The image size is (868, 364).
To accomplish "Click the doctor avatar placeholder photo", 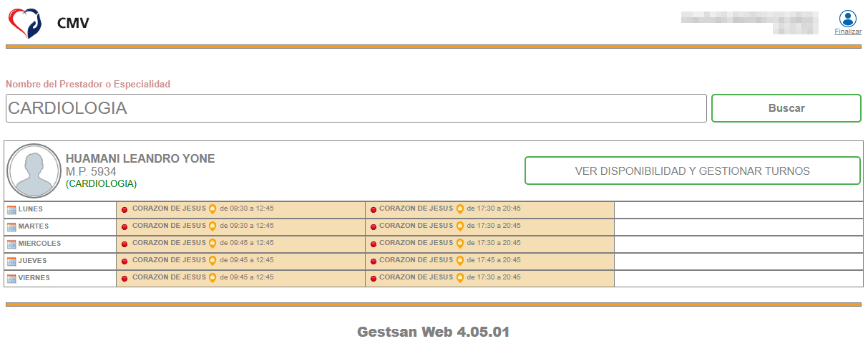I will [x=34, y=171].
